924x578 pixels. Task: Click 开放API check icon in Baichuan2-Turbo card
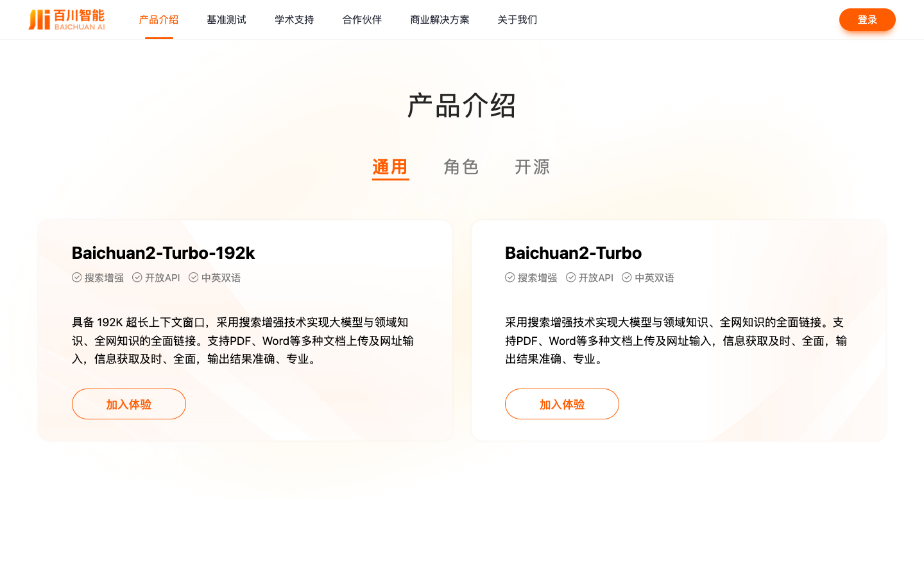point(571,277)
